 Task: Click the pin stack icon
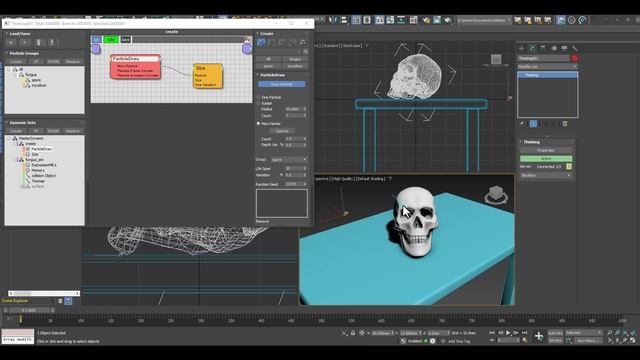522,124
